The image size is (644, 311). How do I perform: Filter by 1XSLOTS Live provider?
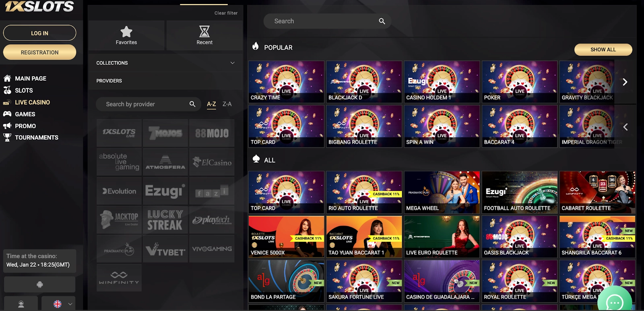coord(119,133)
